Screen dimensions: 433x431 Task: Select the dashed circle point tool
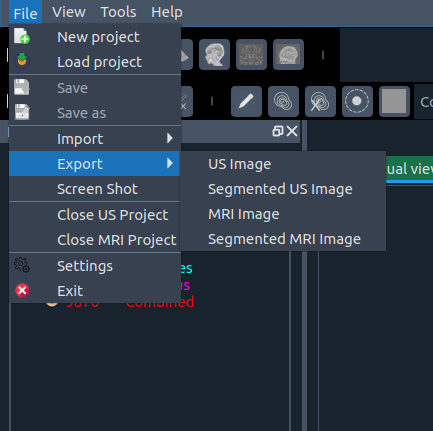(x=357, y=101)
